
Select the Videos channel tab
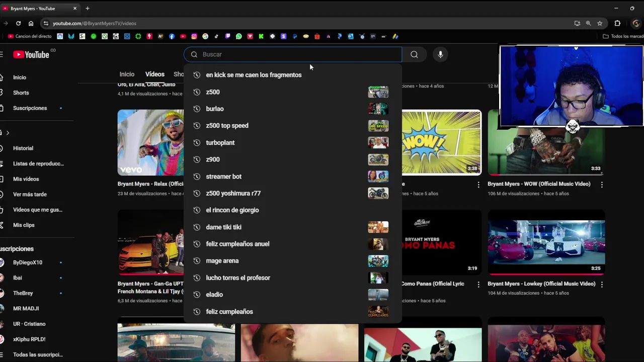coord(155,74)
